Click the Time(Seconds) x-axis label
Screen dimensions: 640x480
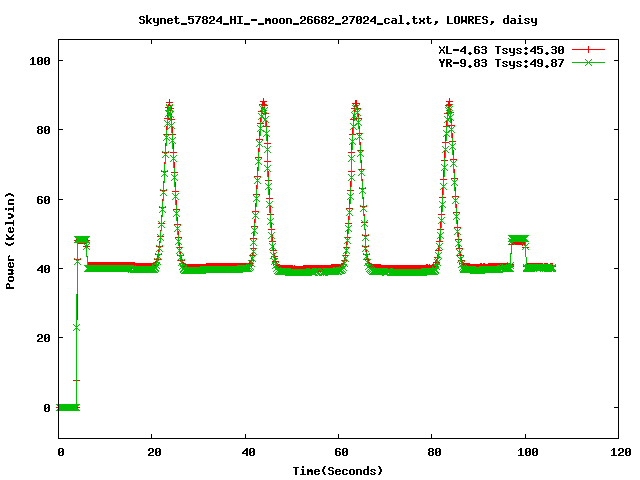click(338, 471)
